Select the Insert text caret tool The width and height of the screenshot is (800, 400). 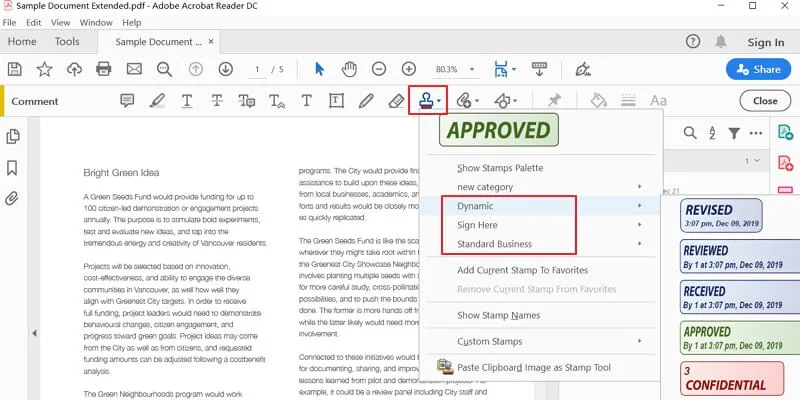click(x=277, y=101)
